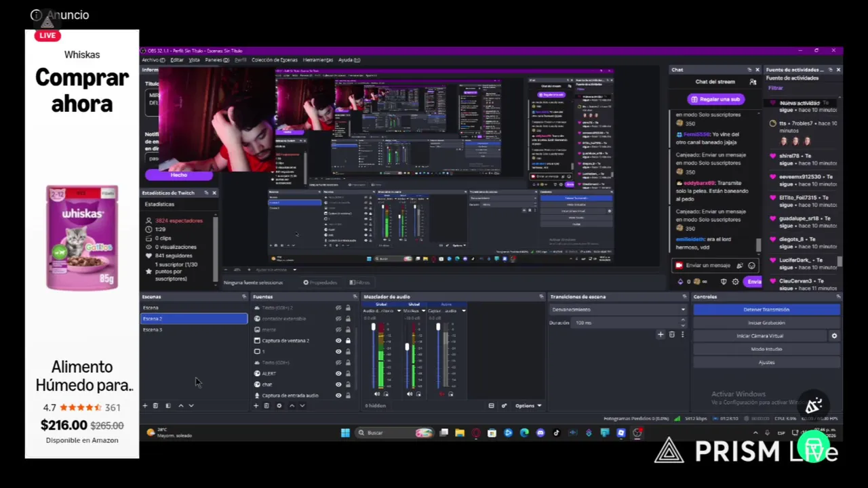868x488 pixels.
Task: Add a new scene with the Escenas plus icon
Action: point(144,405)
